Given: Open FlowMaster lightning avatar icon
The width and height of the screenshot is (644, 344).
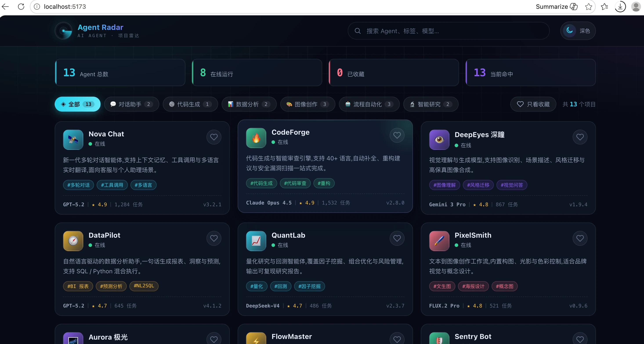Looking at the screenshot, I should click(x=256, y=338).
